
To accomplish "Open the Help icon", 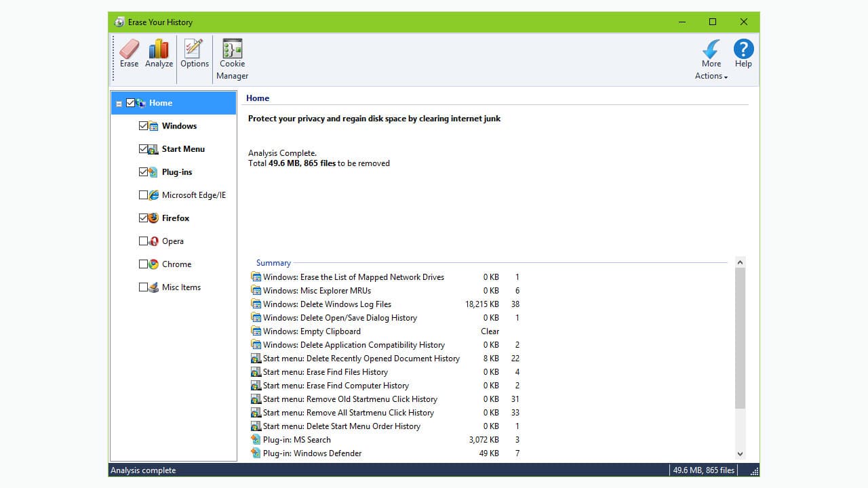I will tap(743, 53).
